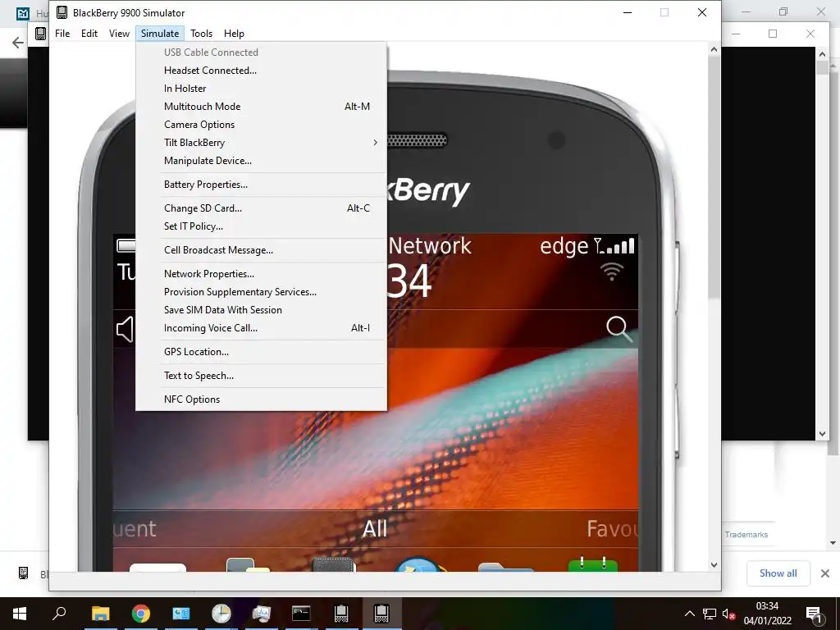Choose Camera Options entry
Image resolution: width=840 pixels, height=630 pixels.
(262, 125)
